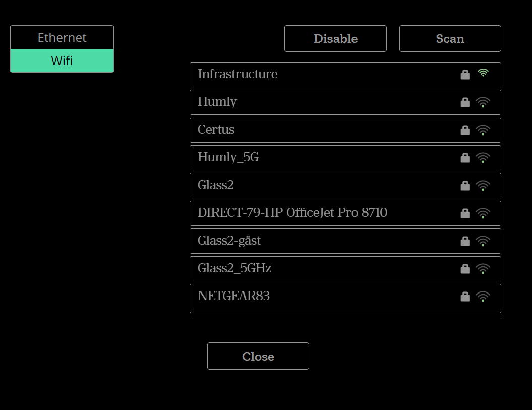Click the Scan button
This screenshot has width=532, height=410.
pos(450,39)
